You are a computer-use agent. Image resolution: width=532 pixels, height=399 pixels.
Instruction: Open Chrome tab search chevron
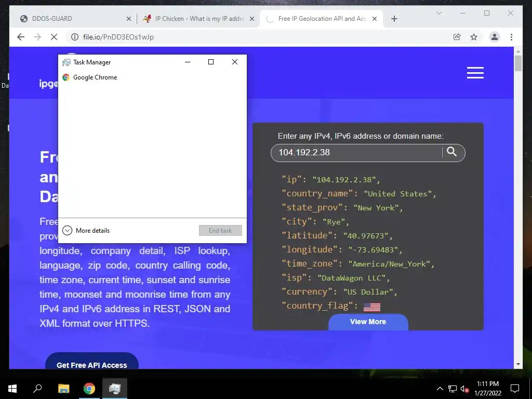pos(438,13)
